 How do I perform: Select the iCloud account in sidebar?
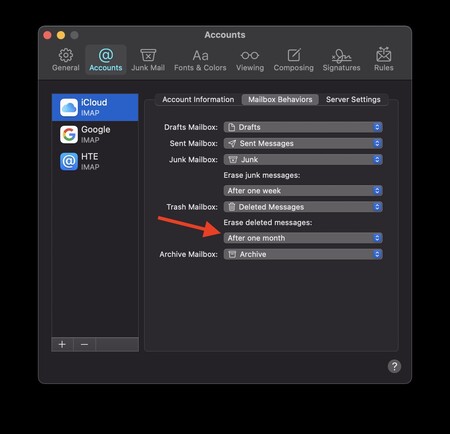[x=95, y=107]
